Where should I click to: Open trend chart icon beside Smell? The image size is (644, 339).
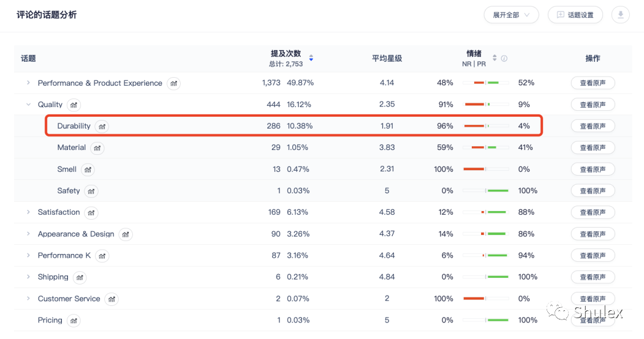tap(88, 169)
